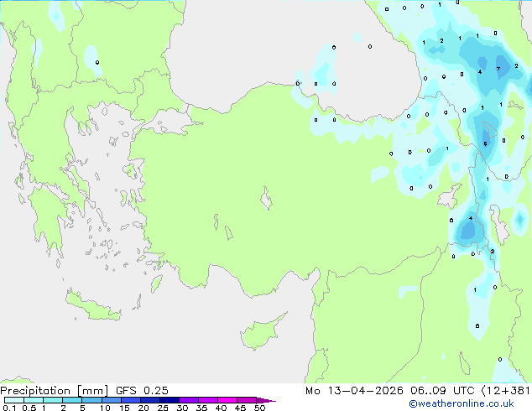Viewport: 532px width, 411px height.
Task: Click the Peloponnese peninsula in southern Greece
Action: pos(48,217)
